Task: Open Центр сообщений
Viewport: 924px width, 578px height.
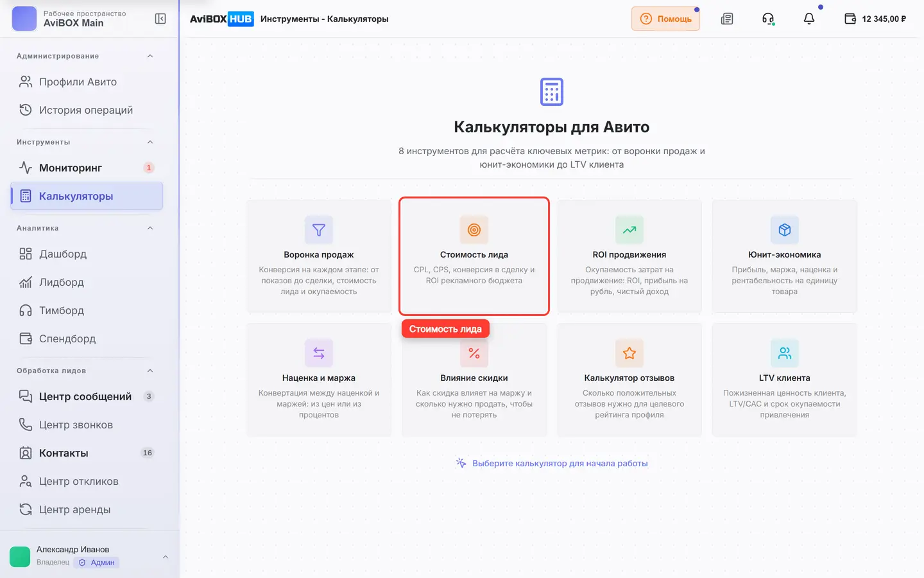Action: 87,396
